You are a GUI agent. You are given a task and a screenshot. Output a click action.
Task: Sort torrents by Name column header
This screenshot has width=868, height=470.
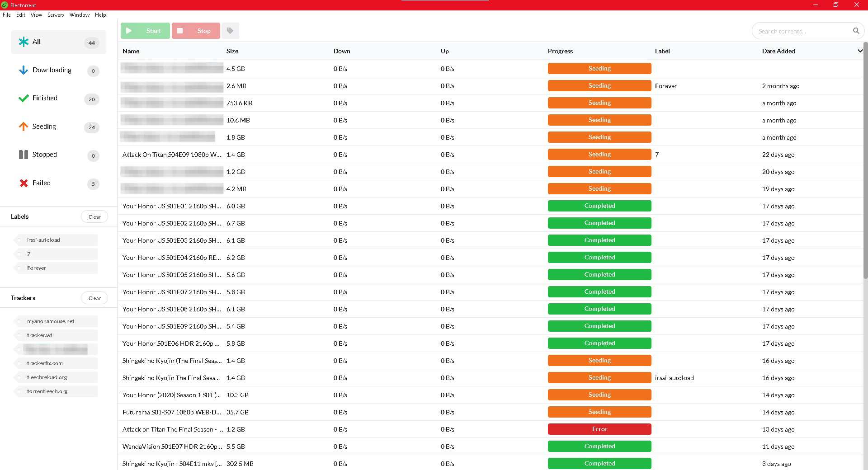click(131, 51)
